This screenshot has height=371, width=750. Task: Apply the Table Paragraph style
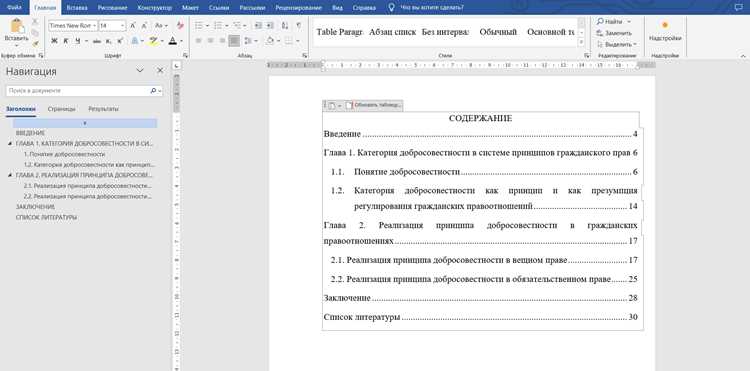coord(339,32)
